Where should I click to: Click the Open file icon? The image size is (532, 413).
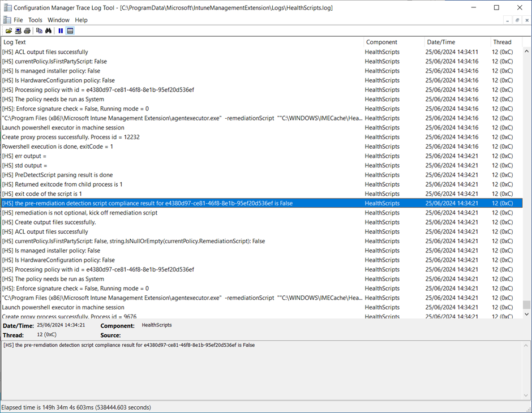pos(9,31)
